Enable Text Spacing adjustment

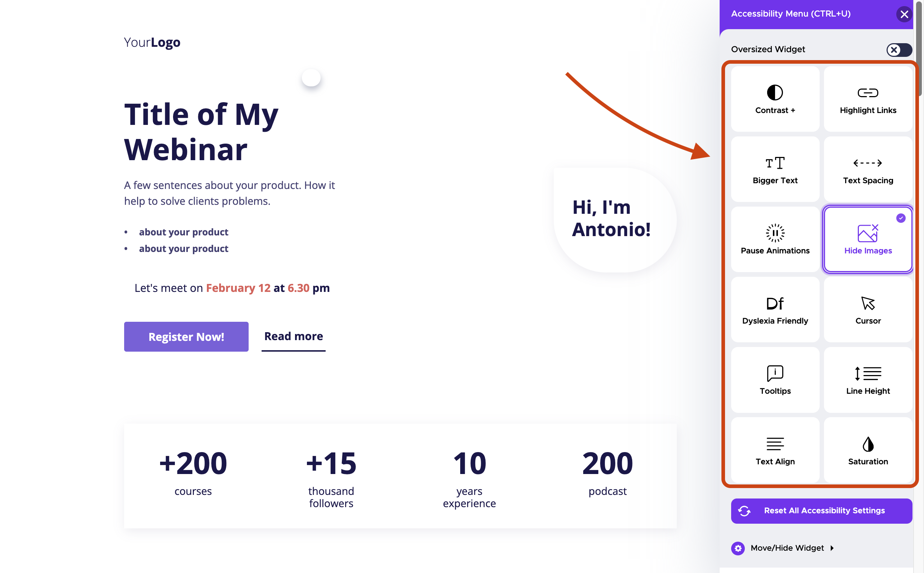point(867,169)
